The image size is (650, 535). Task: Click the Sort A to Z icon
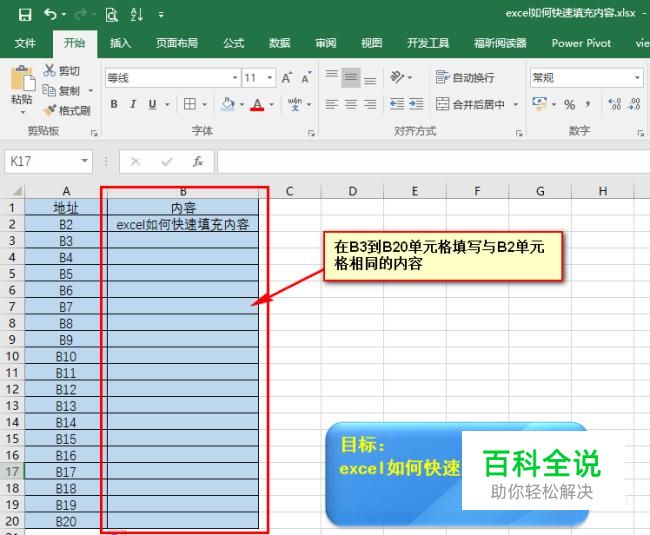point(137,15)
